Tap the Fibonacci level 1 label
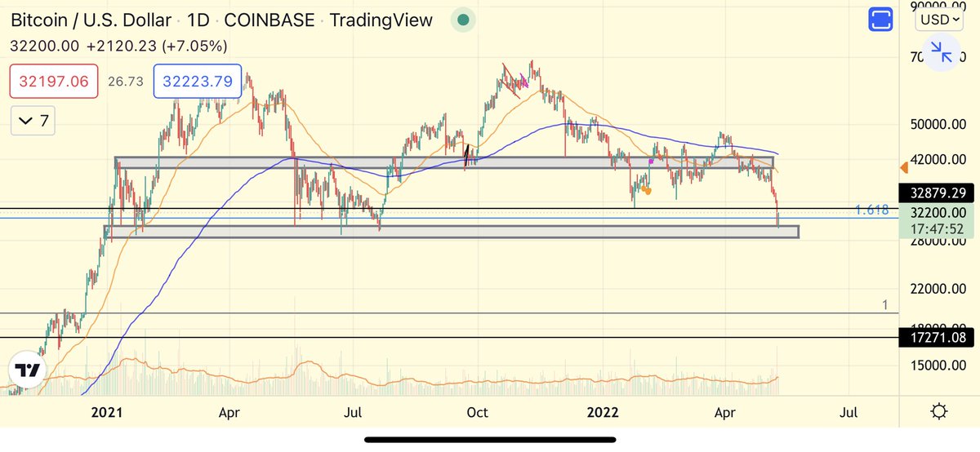This screenshot has height=452, width=980. click(x=885, y=305)
